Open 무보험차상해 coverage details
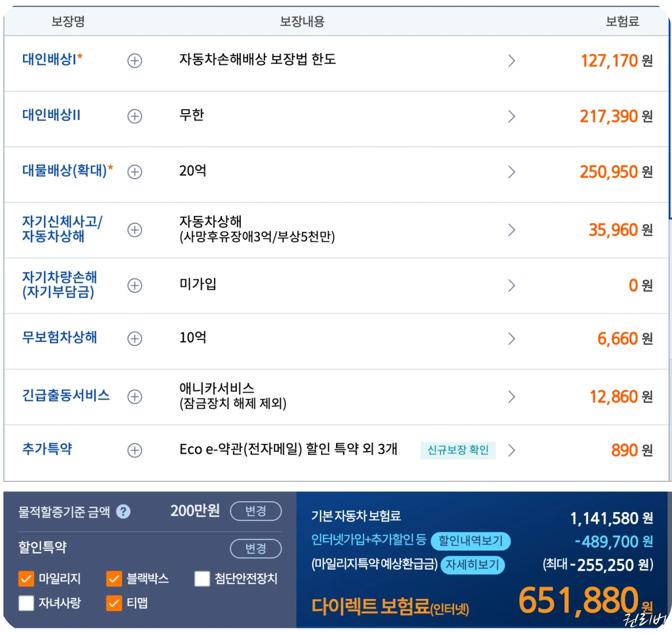The image size is (672, 633). point(134,339)
